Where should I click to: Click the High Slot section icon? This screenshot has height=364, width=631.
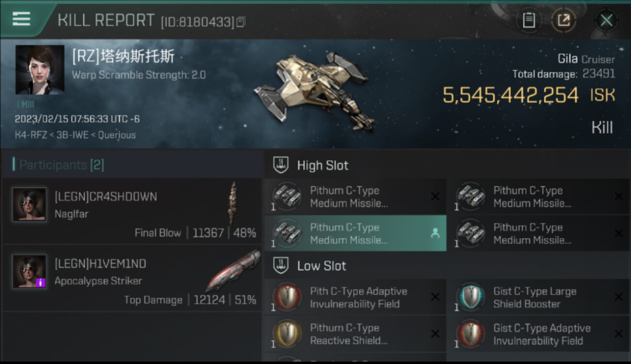tap(281, 165)
